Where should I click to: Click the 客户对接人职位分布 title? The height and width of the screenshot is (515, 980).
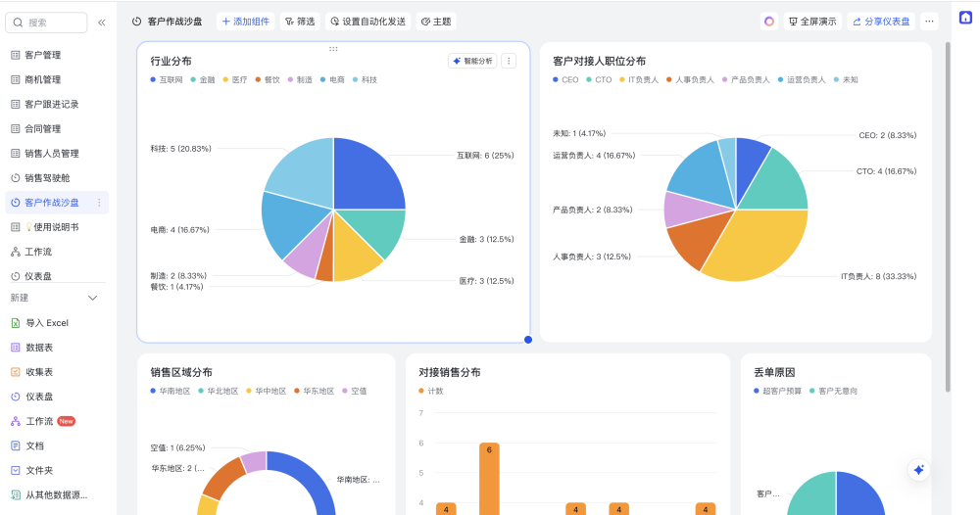click(x=600, y=61)
